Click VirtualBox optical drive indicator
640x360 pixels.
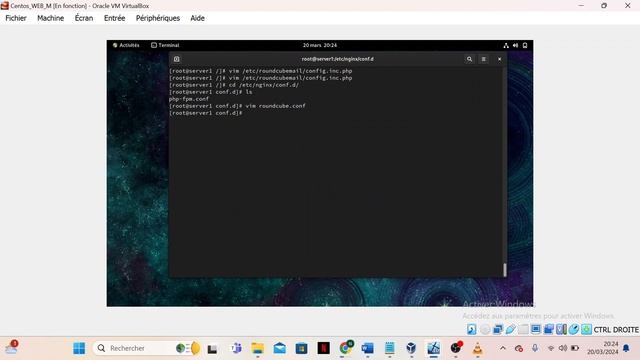[x=484, y=329]
